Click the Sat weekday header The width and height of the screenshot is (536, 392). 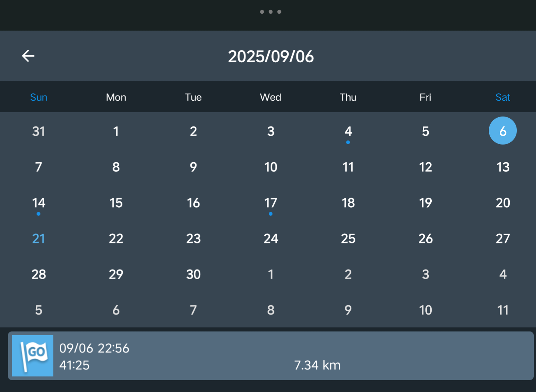pos(502,97)
